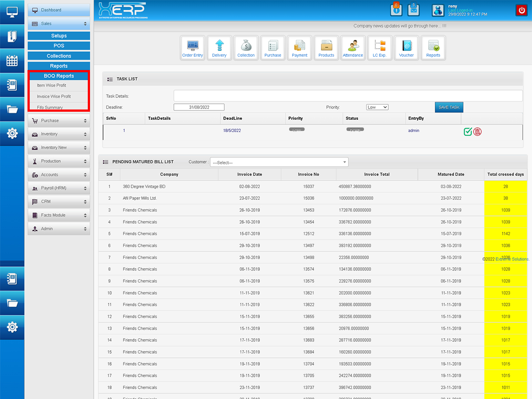Open the mail messages icon in header

[414, 10]
